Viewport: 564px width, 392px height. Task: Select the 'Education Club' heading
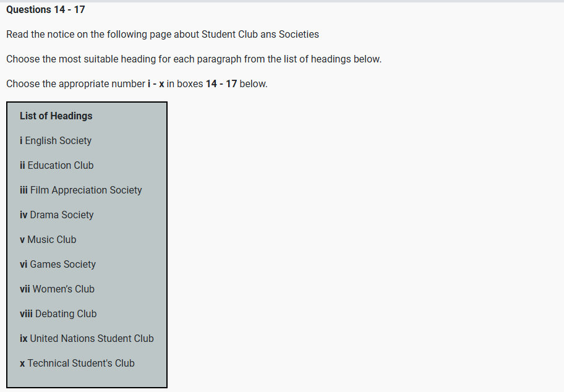click(x=61, y=165)
